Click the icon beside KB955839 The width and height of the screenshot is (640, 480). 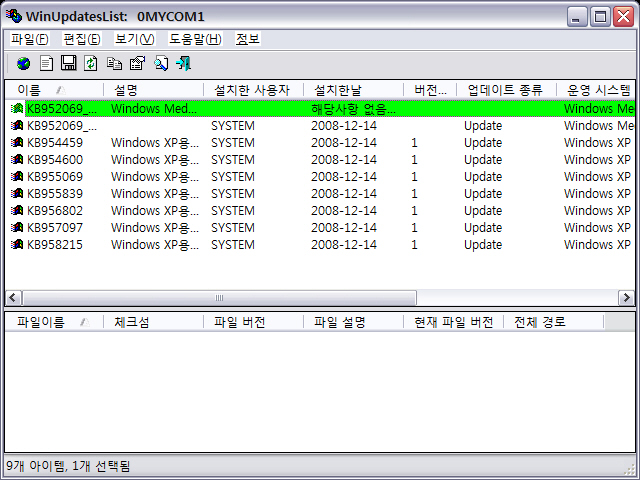tap(17, 193)
